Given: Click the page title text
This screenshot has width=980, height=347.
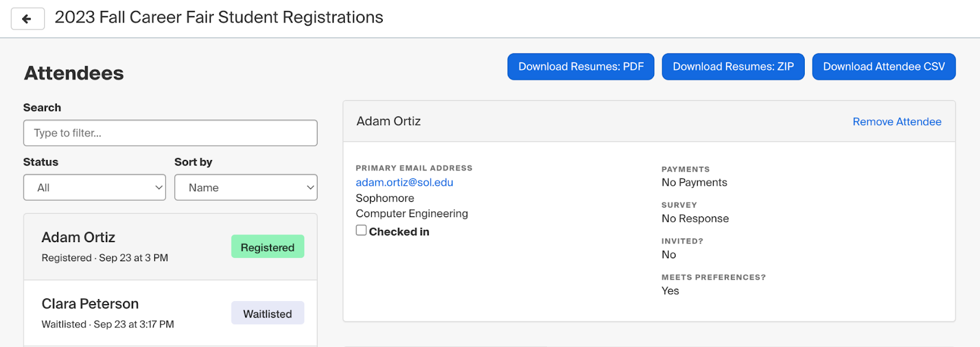Looking at the screenshot, I should coord(219,18).
